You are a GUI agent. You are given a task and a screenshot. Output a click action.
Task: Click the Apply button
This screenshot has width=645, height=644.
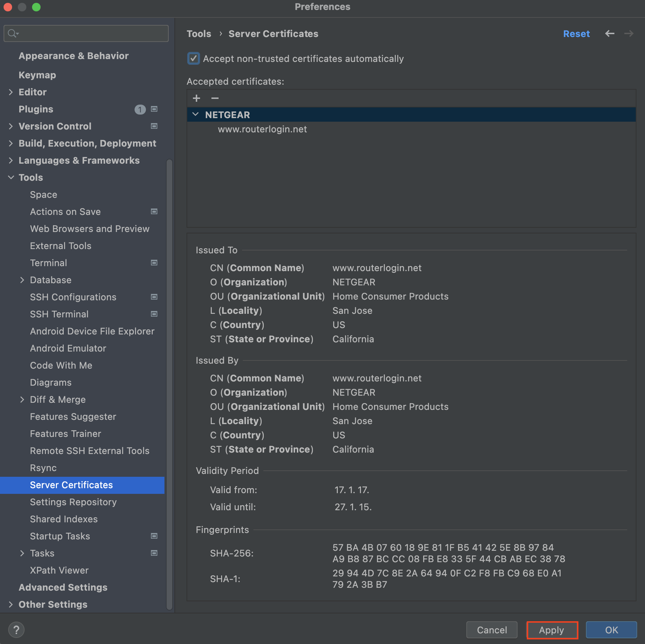coord(552,630)
